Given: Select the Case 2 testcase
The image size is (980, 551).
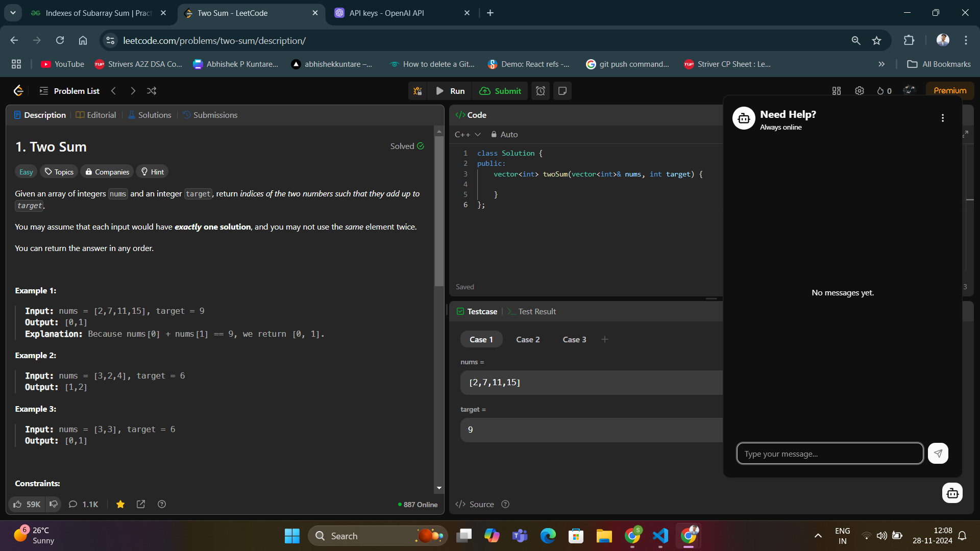Looking at the screenshot, I should click(527, 339).
